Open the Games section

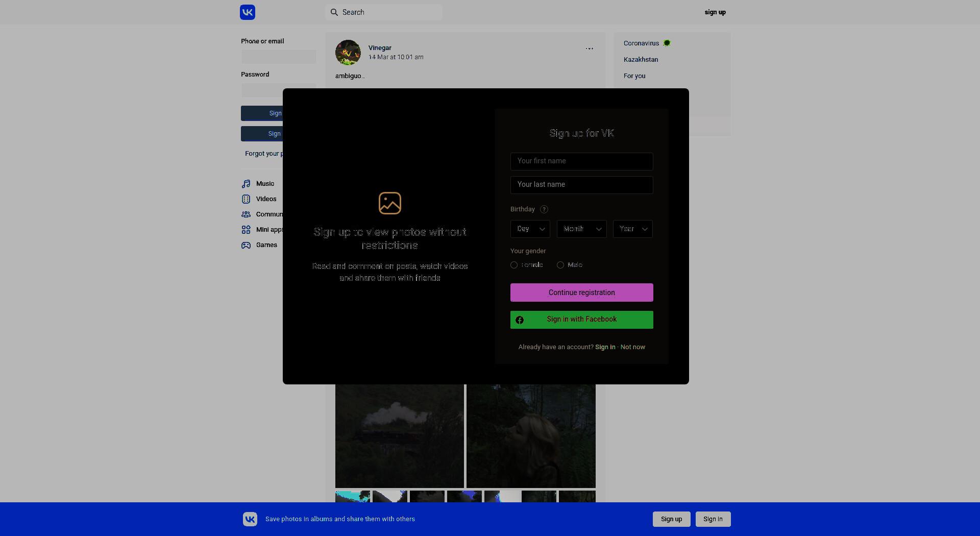tap(266, 245)
